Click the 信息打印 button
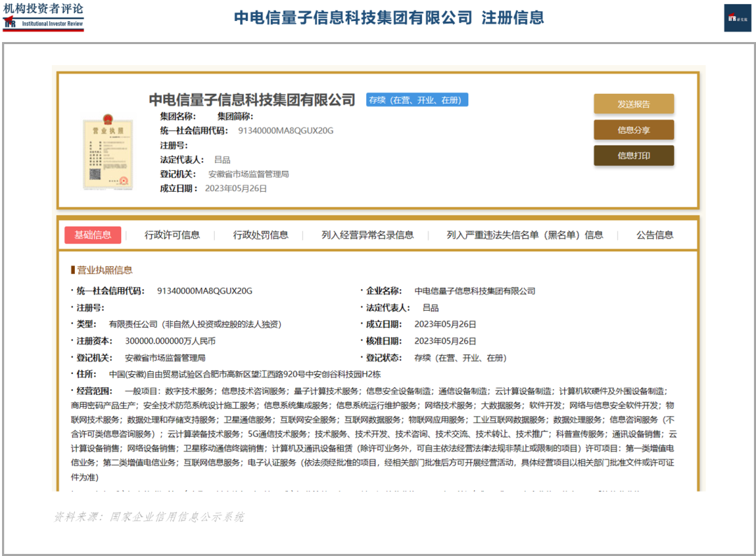The width and height of the screenshot is (756, 556). [x=633, y=155]
